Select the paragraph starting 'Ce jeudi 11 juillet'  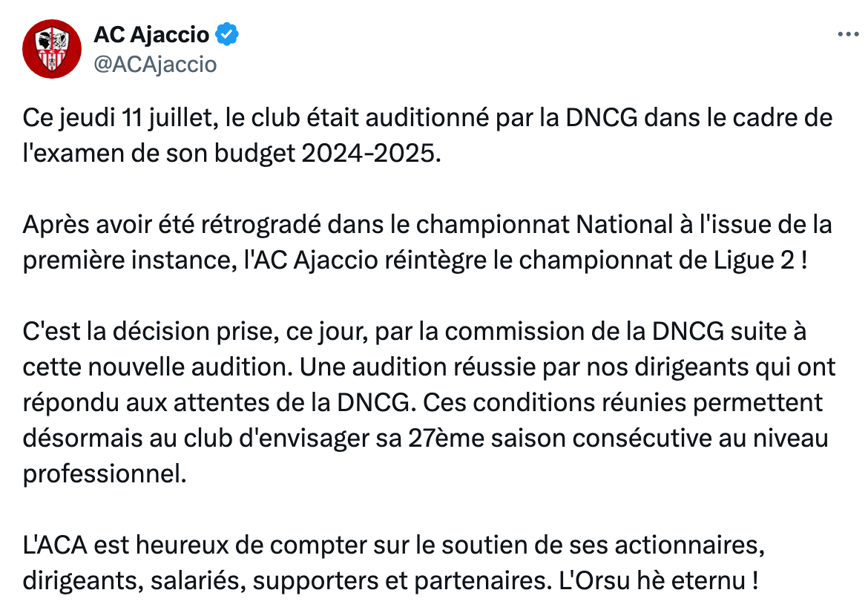pyautogui.click(x=427, y=136)
